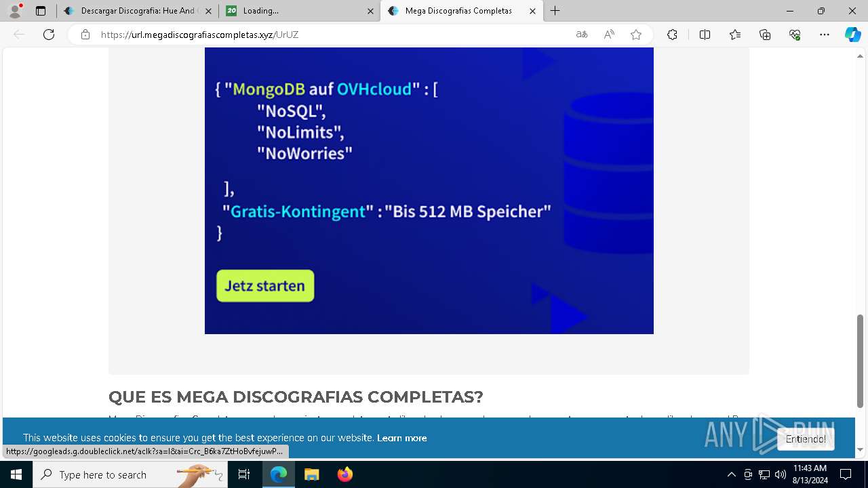Accept cookies with Entiendo button
868x488 pixels.
[806, 439]
